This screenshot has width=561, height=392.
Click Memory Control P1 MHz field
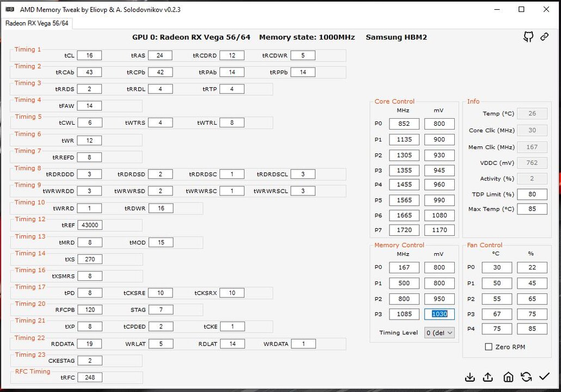coord(404,283)
